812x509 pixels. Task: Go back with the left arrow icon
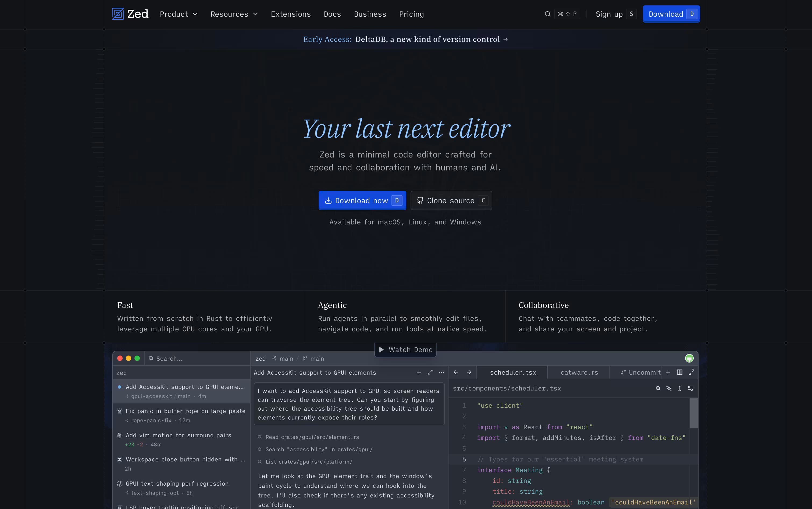pos(456,372)
